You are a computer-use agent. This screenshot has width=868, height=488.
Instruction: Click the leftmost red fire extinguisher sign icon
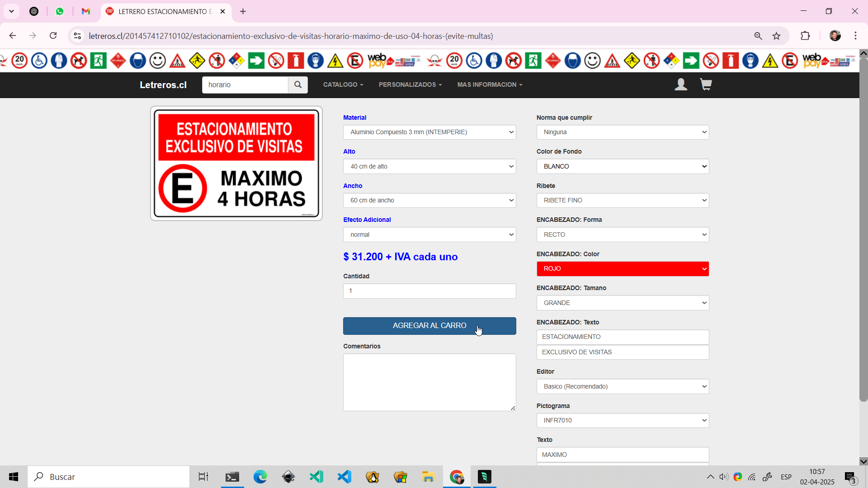point(296,61)
